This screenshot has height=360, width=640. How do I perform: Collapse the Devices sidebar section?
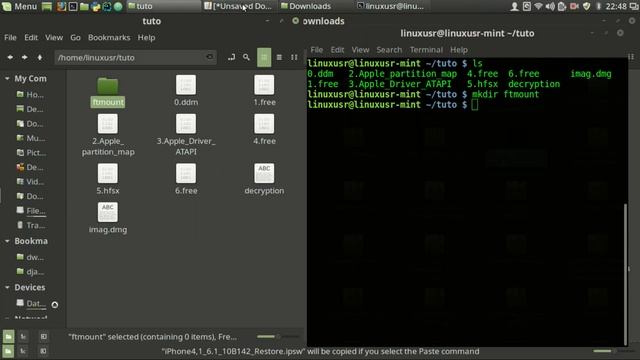pos(7,287)
